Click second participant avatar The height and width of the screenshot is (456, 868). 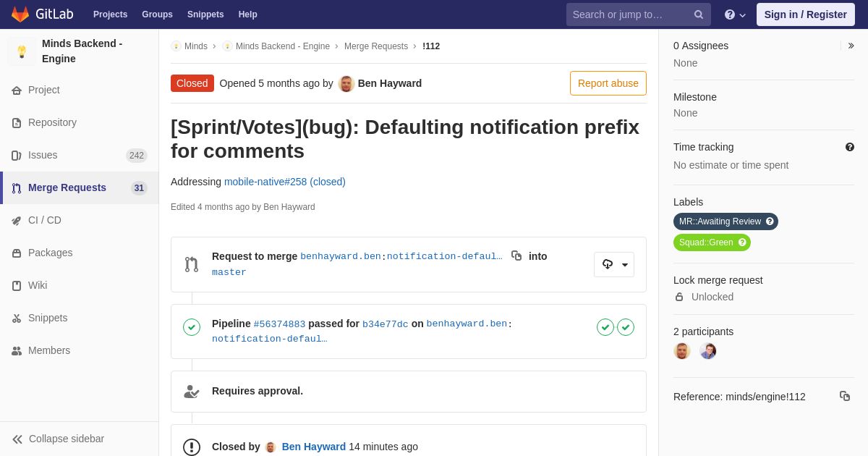(x=708, y=351)
